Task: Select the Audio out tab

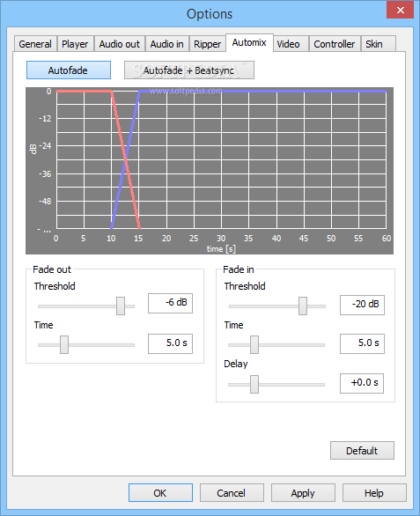Action: pyautogui.click(x=120, y=44)
